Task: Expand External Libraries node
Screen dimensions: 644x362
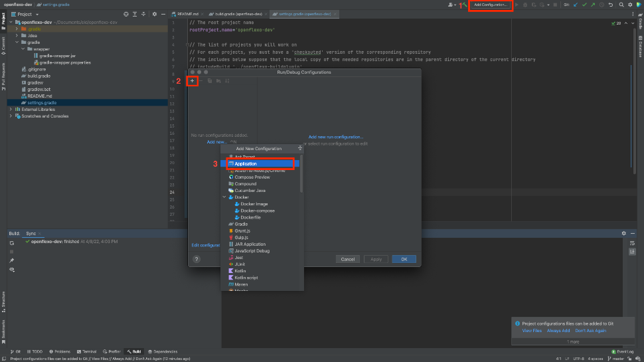Action: pos(11,110)
